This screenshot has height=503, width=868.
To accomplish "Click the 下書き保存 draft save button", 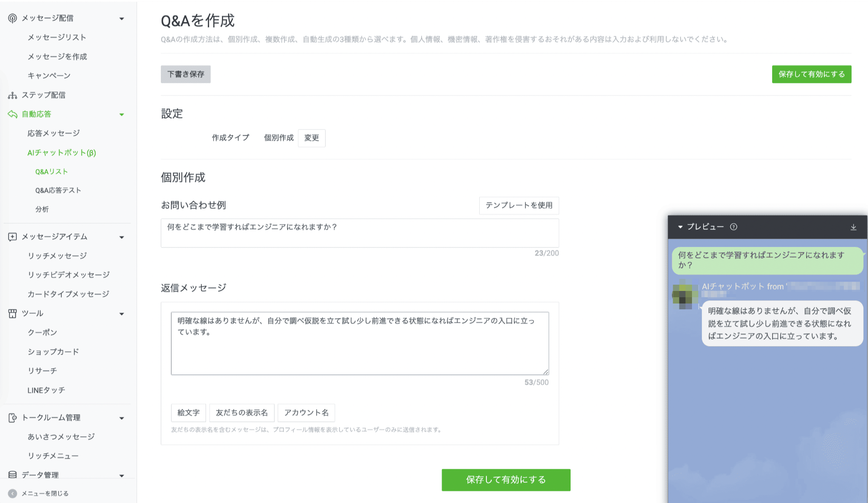I will click(x=185, y=74).
